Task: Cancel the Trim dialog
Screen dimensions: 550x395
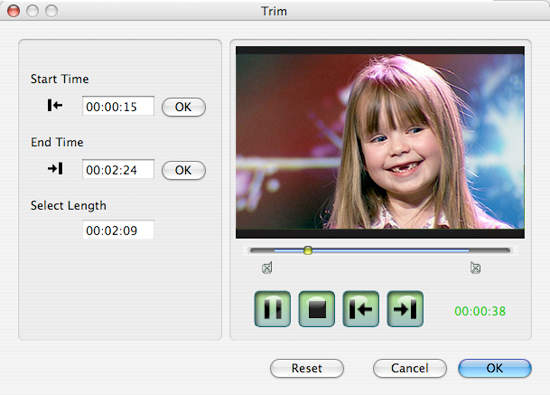Action: [410, 368]
